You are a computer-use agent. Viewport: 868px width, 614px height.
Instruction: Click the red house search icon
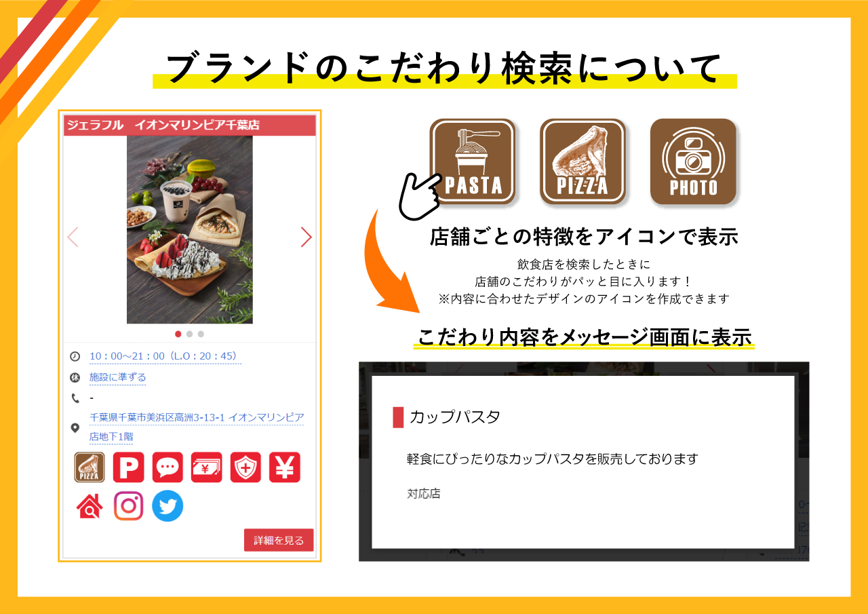pos(90,506)
